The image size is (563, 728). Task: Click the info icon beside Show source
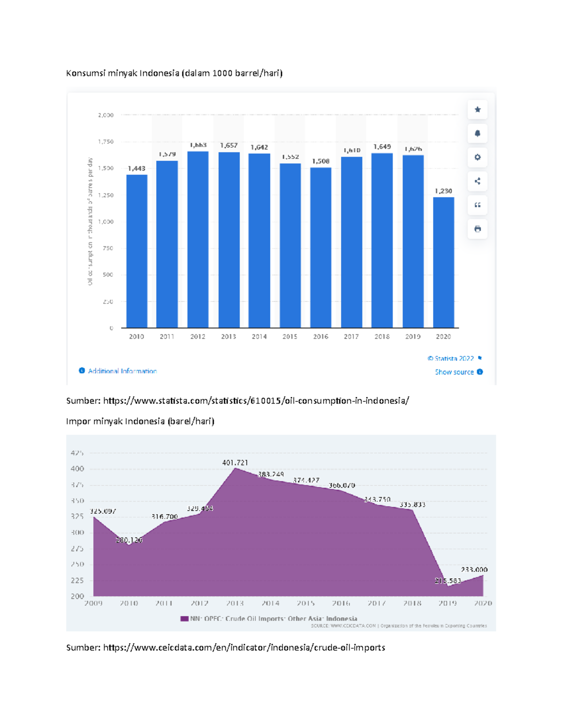pos(480,372)
